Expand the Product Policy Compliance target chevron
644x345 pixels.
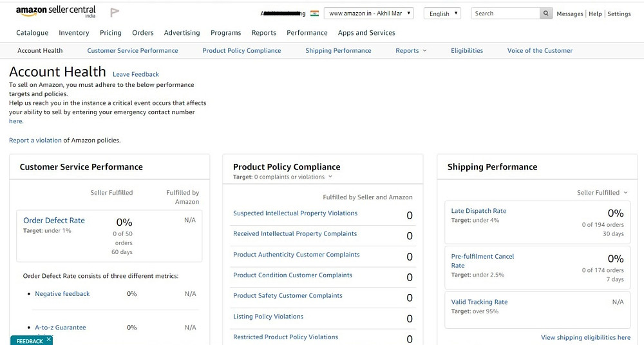[x=330, y=177]
